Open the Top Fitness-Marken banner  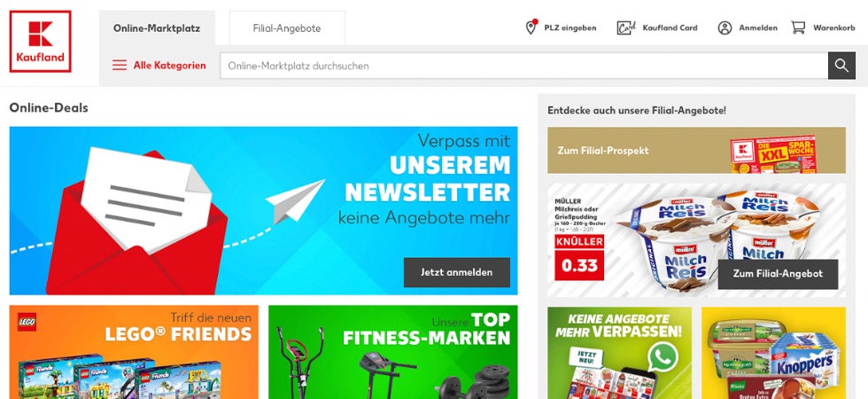click(x=393, y=352)
